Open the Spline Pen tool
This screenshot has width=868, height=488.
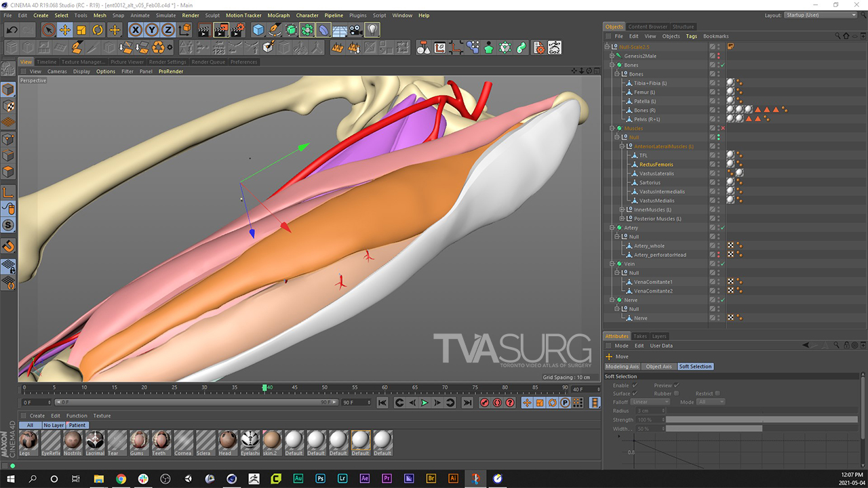point(275,30)
